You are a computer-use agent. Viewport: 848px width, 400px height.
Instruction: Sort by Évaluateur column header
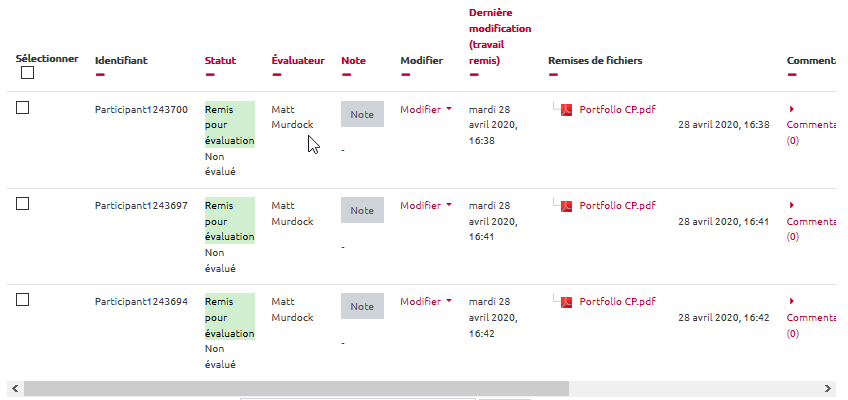click(298, 60)
